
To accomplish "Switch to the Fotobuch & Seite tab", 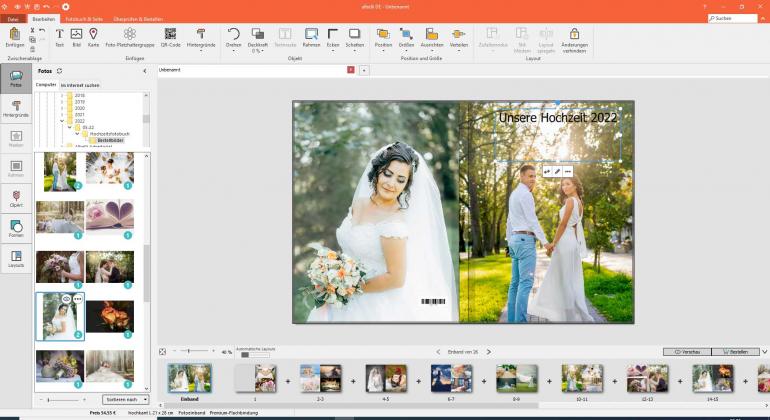I will [84, 19].
